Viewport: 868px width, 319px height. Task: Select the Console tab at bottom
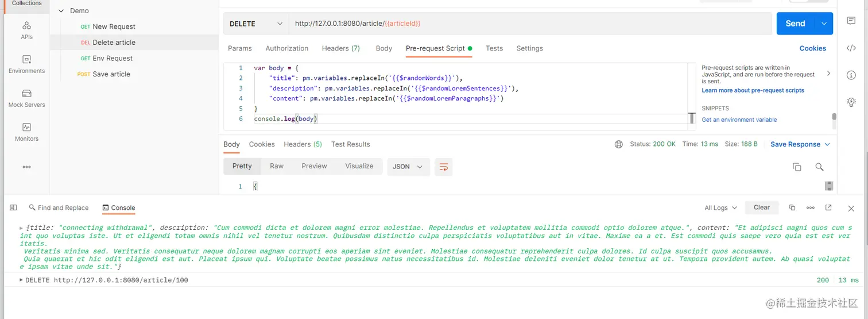pyautogui.click(x=119, y=208)
